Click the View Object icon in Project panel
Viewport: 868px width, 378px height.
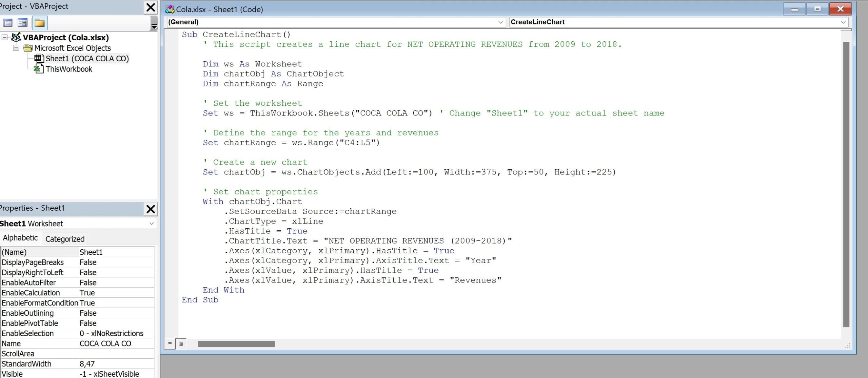[x=22, y=23]
